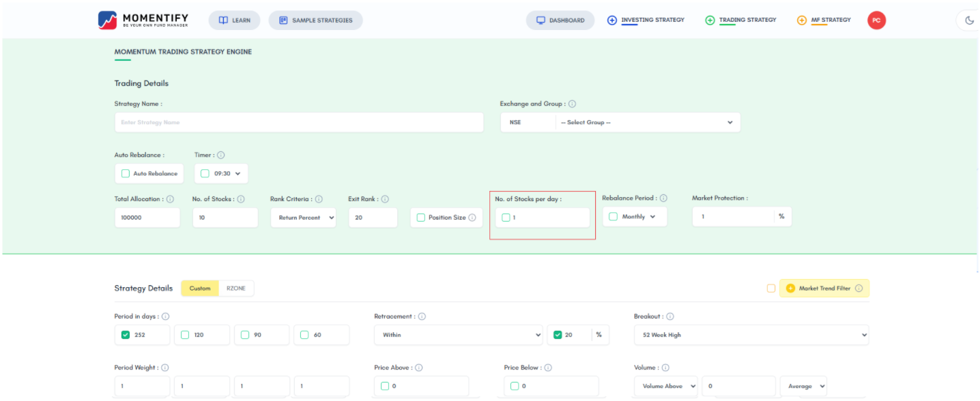
Task: Open Trading Strategy in top navigation
Action: 740,20
